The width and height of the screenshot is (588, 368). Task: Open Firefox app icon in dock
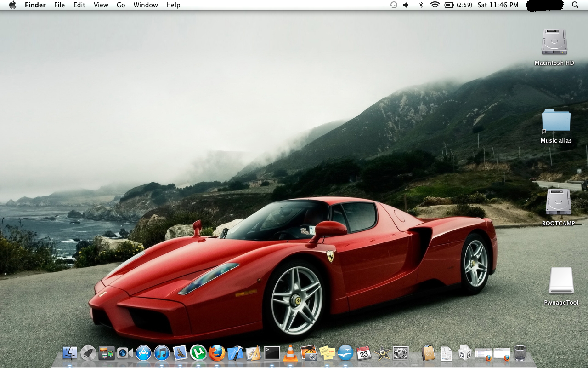[x=217, y=353]
